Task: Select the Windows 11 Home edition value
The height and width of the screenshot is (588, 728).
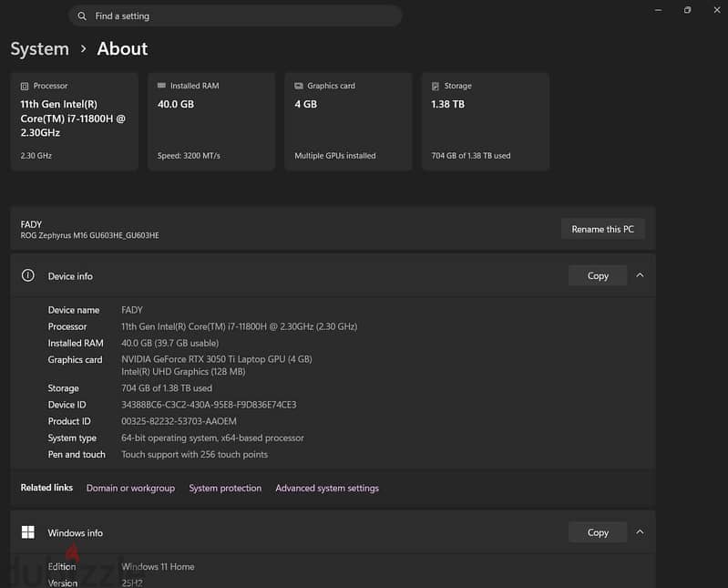Action: click(158, 567)
